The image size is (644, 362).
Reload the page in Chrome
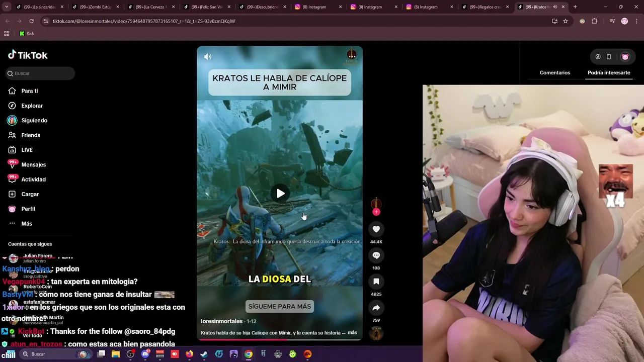[31, 21]
